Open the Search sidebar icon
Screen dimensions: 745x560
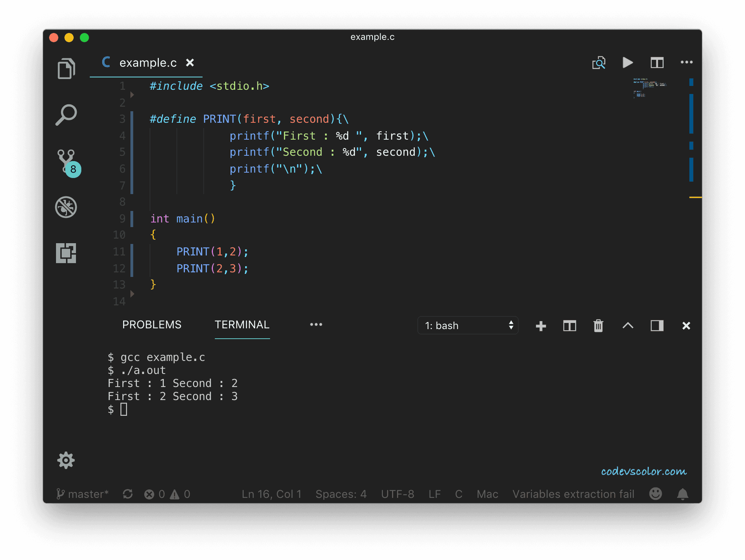point(66,115)
